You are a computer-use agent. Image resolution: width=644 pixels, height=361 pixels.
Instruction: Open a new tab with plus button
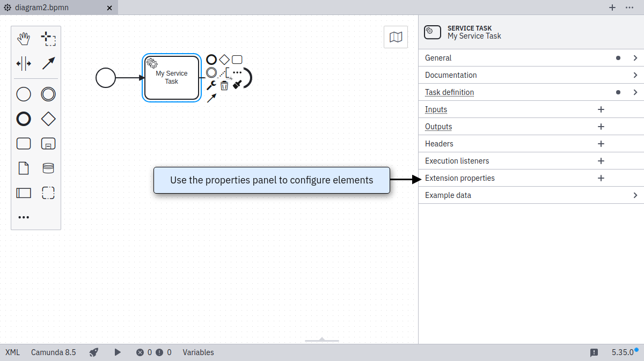612,8
